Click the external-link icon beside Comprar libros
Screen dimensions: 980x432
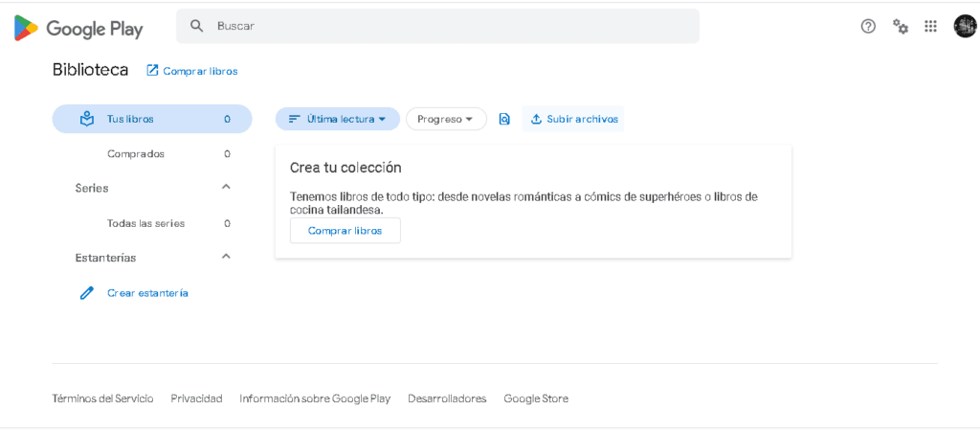tap(152, 71)
